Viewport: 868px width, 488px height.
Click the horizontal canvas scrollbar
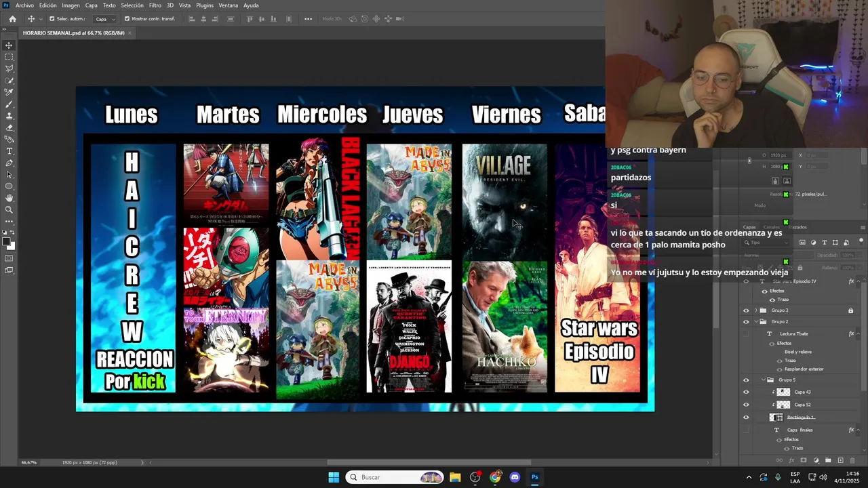point(429,462)
